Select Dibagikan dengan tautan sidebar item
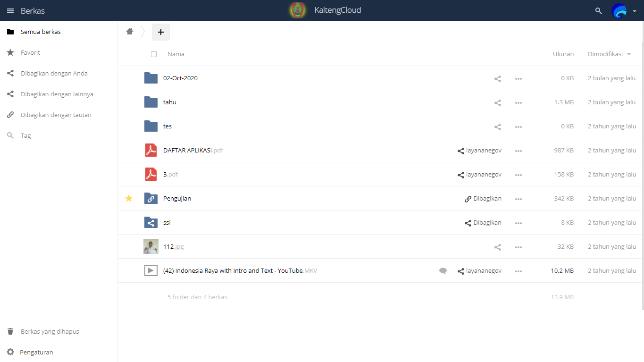Screen dimensions: 644x362 (x=56, y=115)
